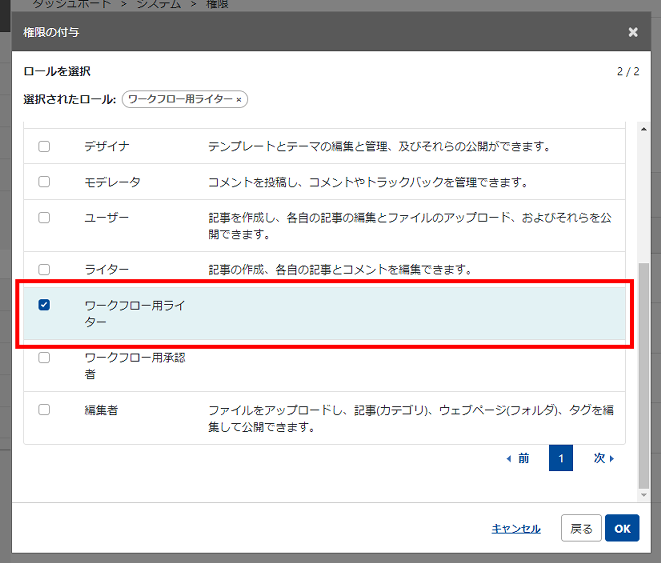The height and width of the screenshot is (563, 661).
Task: Click the キャンセル link
Action: (x=516, y=529)
